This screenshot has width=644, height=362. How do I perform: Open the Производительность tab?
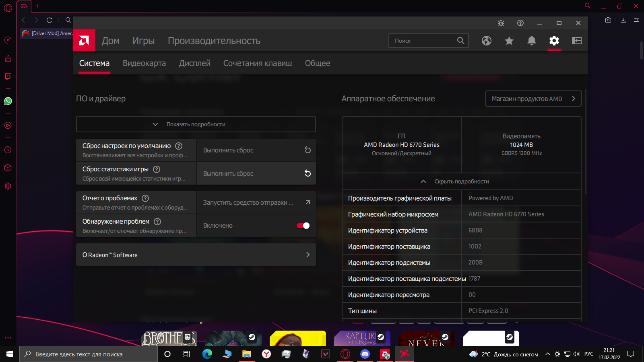214,41
